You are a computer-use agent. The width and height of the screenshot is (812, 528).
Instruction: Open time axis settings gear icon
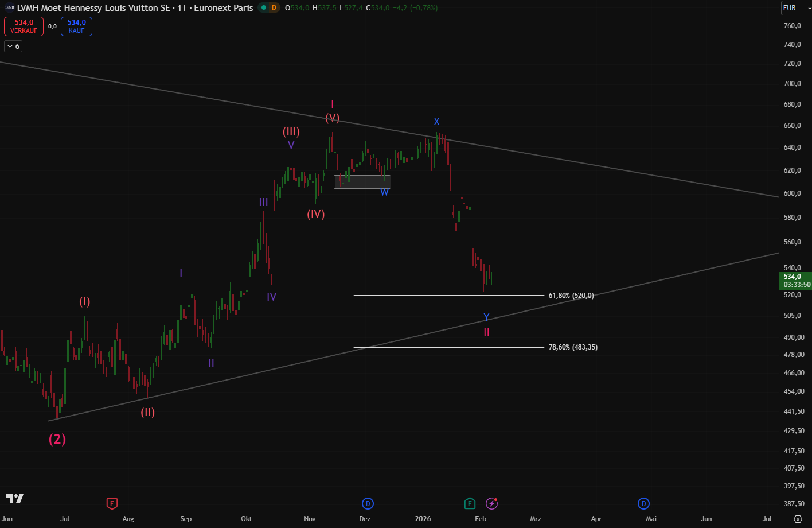tap(798, 519)
